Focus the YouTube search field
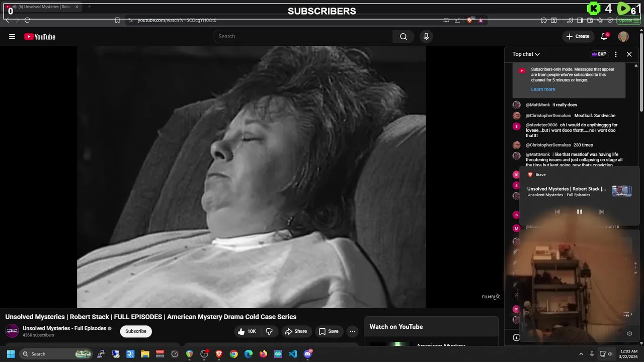Viewport: 644px width, 362px height. coord(303,37)
